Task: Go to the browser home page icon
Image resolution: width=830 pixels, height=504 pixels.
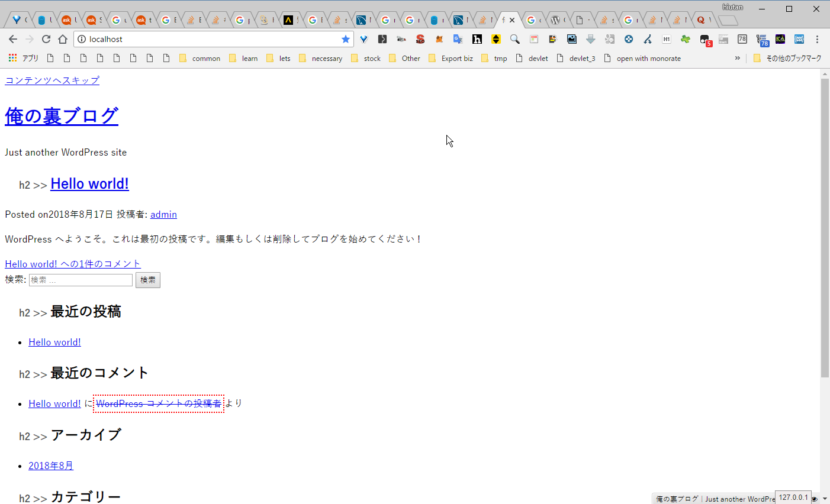Action: 63,39
